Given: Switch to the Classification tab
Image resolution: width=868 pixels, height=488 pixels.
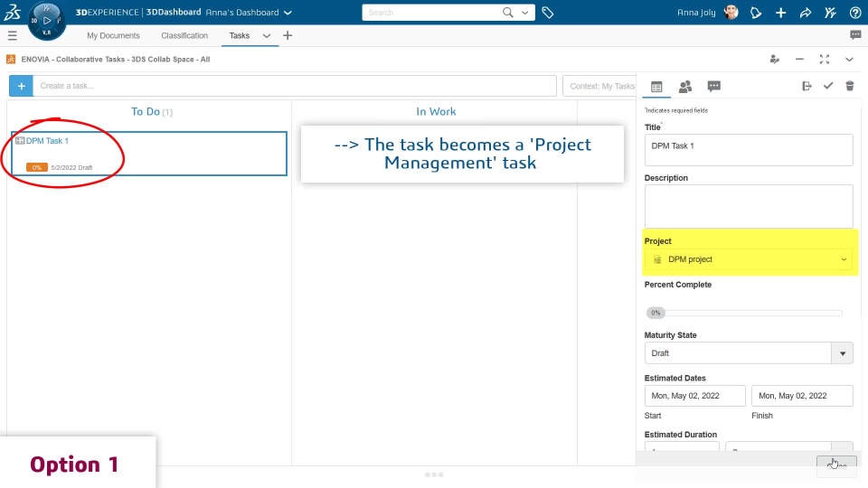Looking at the screenshot, I should pos(184,35).
